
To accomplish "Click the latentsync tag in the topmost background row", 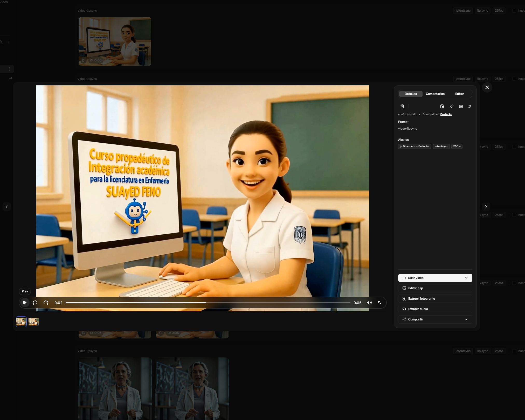I will pyautogui.click(x=463, y=11).
